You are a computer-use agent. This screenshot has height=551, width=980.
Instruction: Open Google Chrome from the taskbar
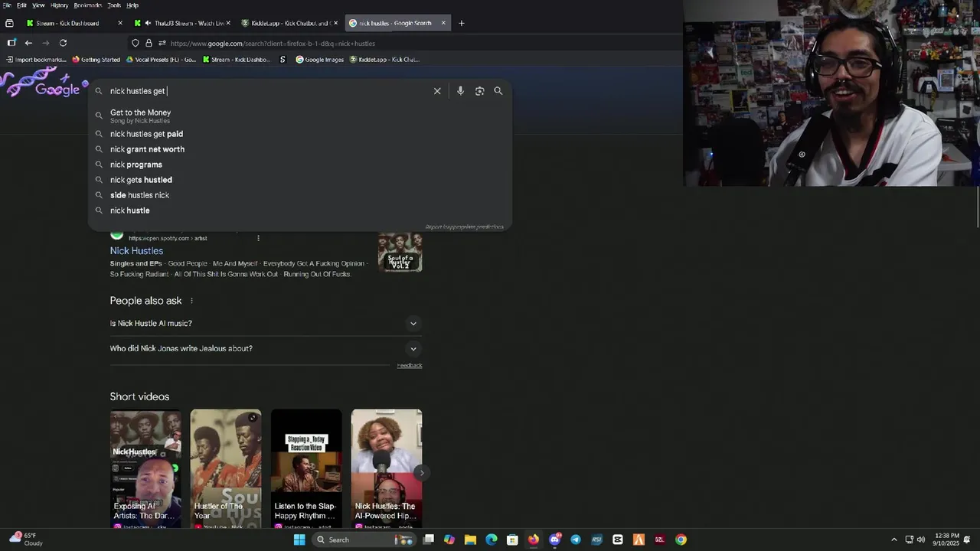pos(681,540)
